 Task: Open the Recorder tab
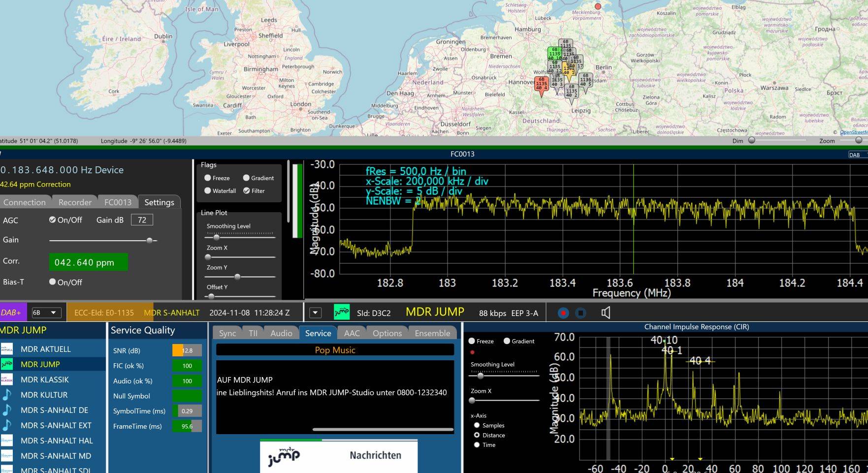75,202
